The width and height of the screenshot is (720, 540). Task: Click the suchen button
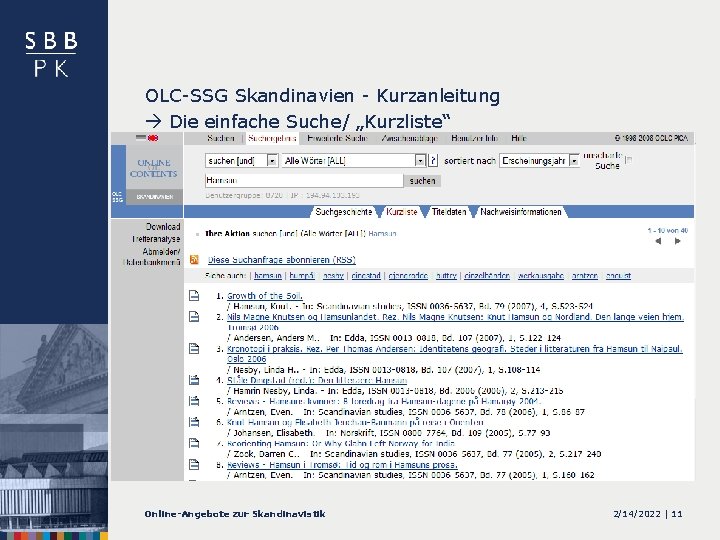422,181
